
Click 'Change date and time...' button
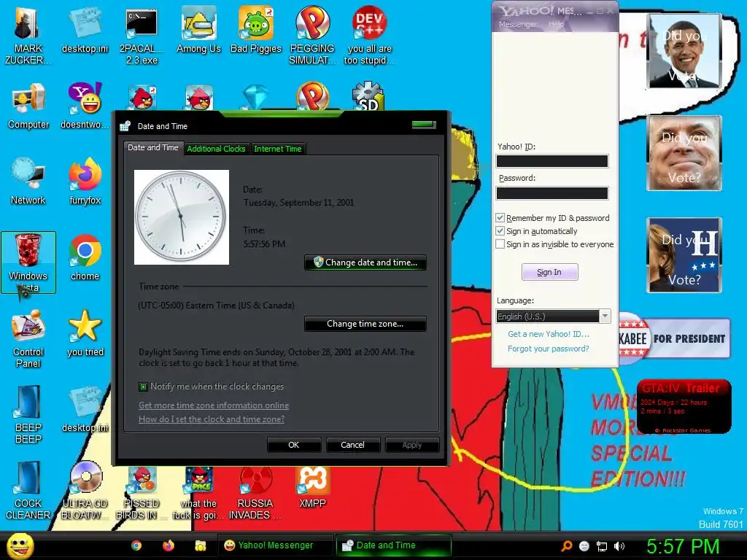pyautogui.click(x=365, y=262)
